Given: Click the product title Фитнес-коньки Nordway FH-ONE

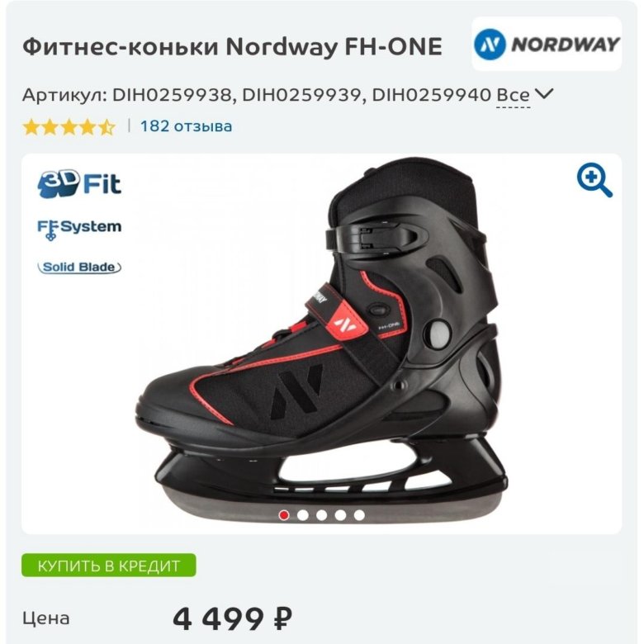Looking at the screenshot, I should (x=233, y=46).
